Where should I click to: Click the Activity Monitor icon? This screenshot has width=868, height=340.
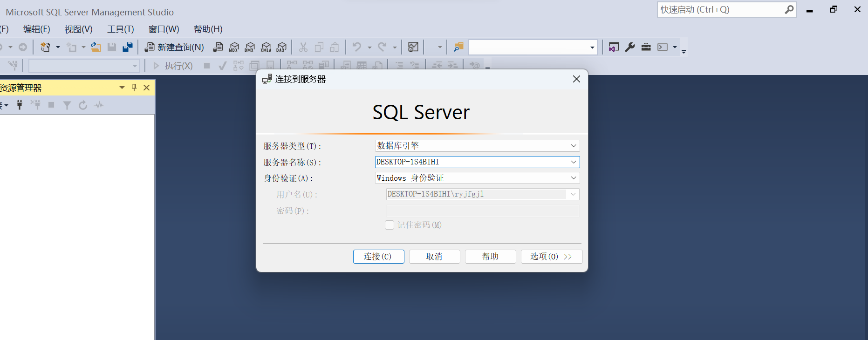coord(413,47)
